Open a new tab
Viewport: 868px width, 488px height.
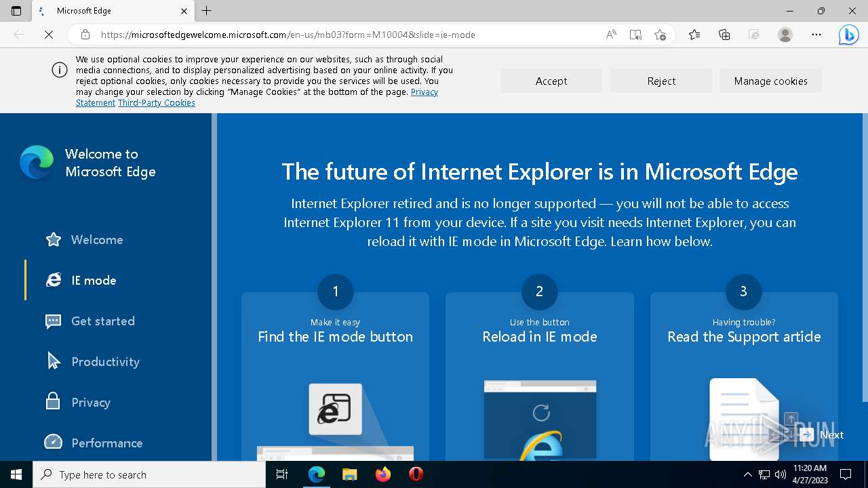tap(207, 11)
